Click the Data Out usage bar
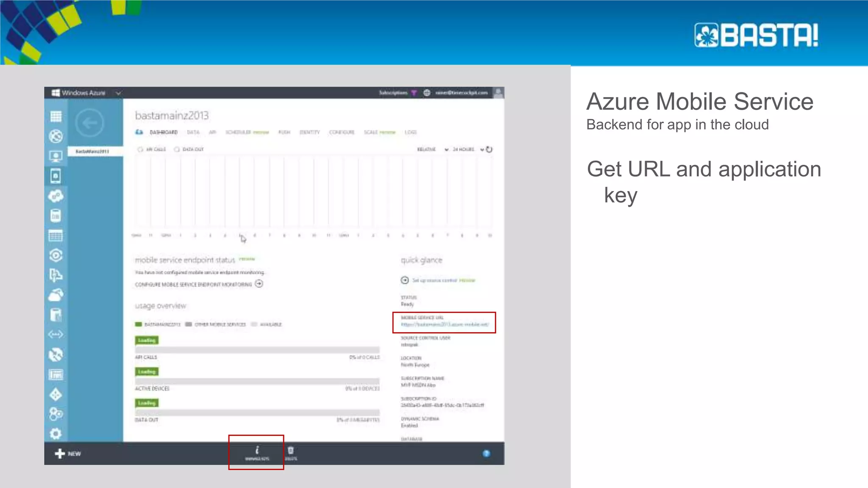The image size is (868, 488). tap(257, 413)
